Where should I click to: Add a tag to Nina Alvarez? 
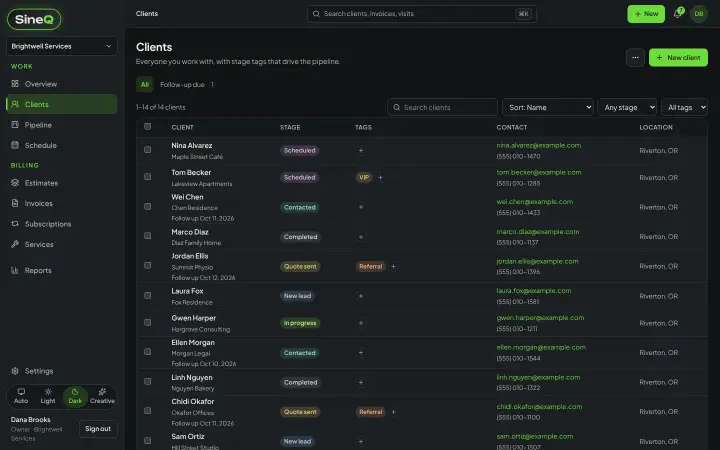click(x=361, y=150)
